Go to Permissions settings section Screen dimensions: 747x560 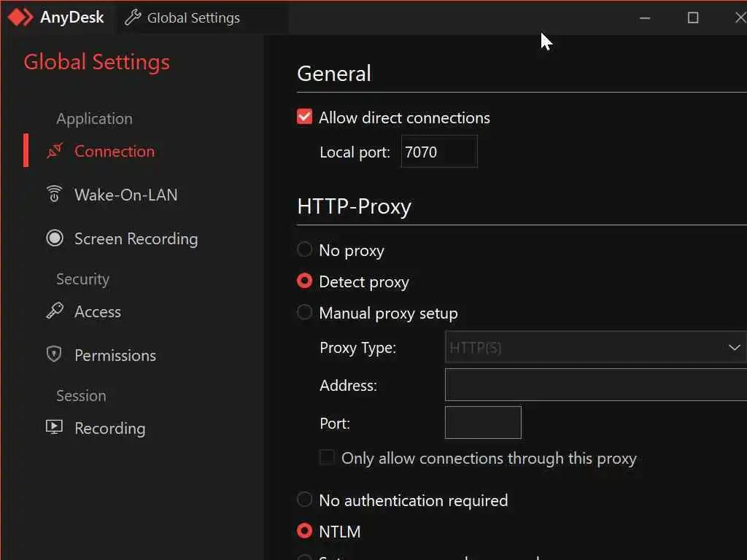[x=115, y=355]
